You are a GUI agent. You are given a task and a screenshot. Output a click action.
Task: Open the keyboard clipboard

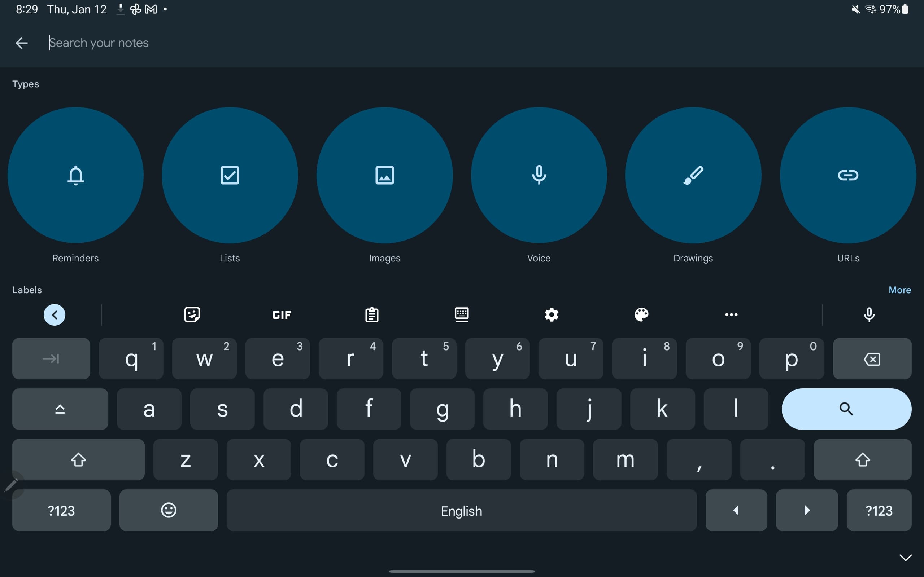tap(371, 315)
